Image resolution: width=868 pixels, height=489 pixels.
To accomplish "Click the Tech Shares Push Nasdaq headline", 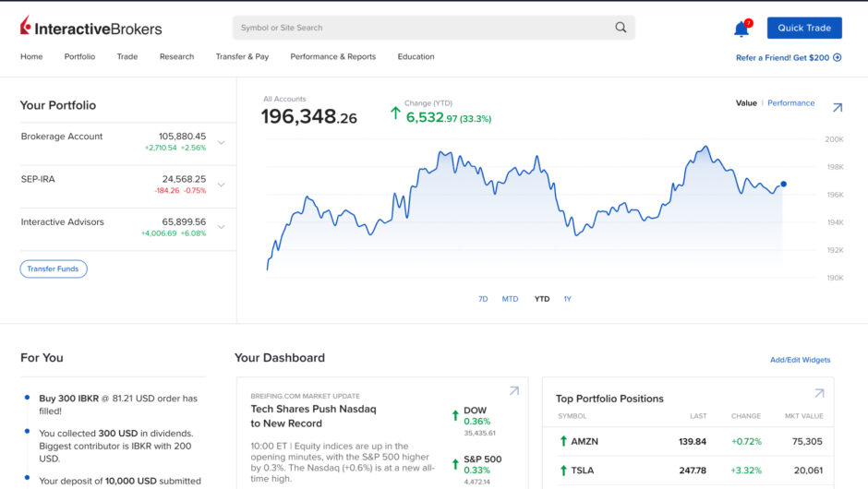I will [313, 416].
